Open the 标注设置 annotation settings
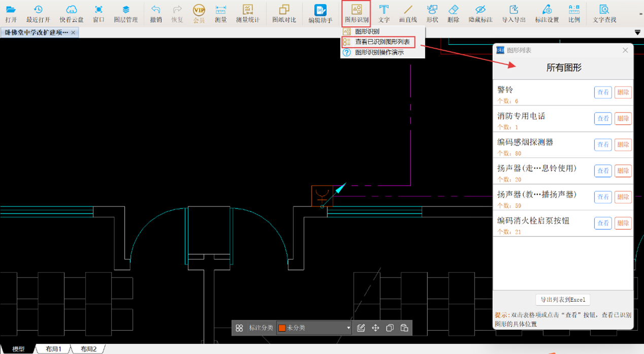 point(547,14)
